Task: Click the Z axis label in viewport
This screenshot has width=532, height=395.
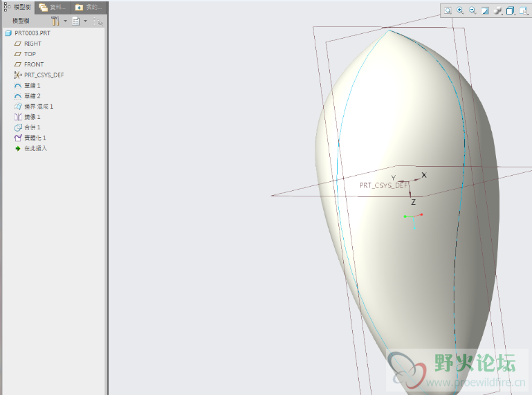Action: point(413,202)
